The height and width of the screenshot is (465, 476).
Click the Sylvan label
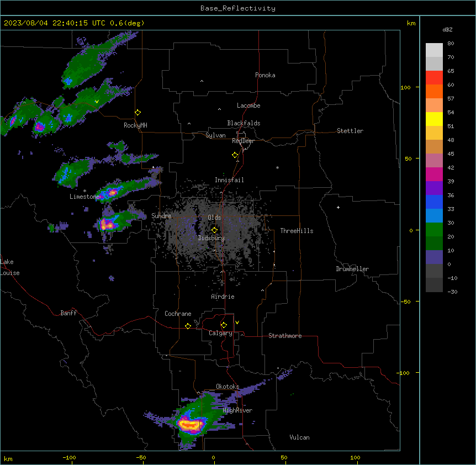215,135
